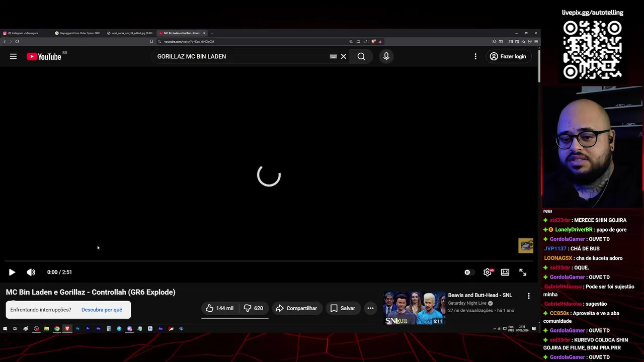Click Fazer login button
644x362 pixels.
(508, 56)
